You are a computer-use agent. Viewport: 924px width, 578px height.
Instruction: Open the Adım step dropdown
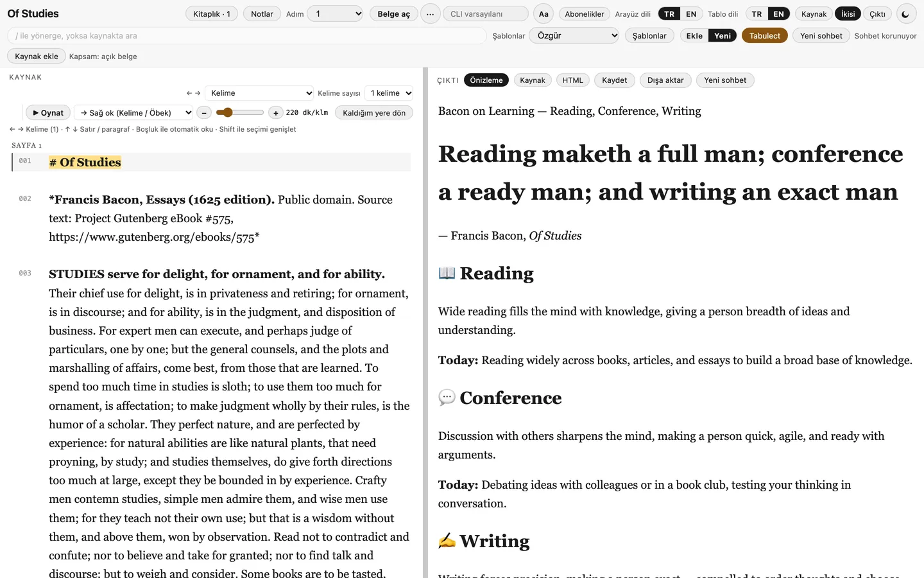(336, 13)
